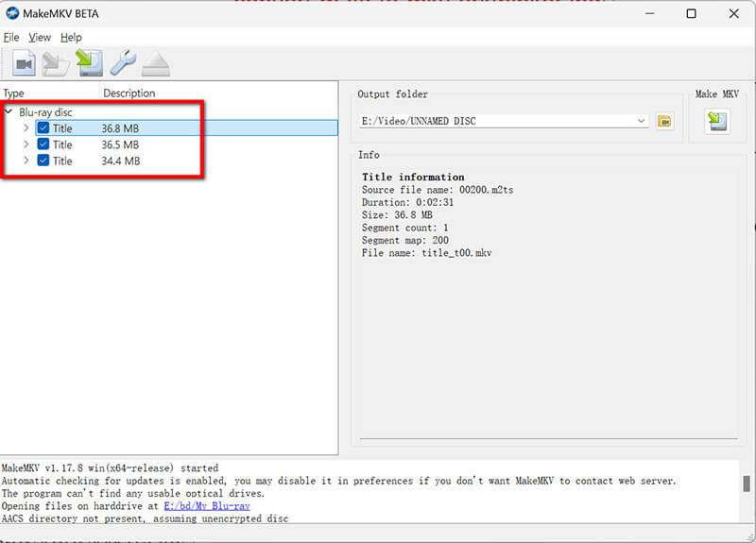Screen dimensions: 756x543
Task: Expand the 36.8 MB Title node
Action: [x=26, y=128]
